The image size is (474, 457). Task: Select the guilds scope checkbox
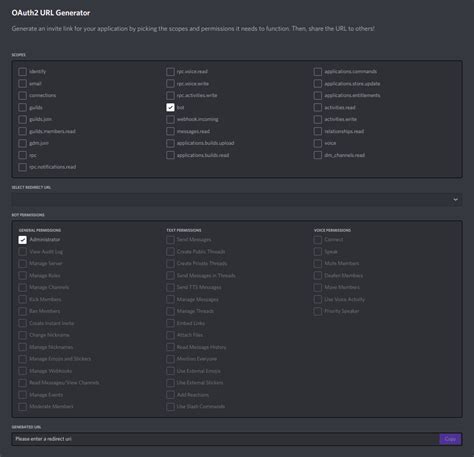pyautogui.click(x=22, y=107)
